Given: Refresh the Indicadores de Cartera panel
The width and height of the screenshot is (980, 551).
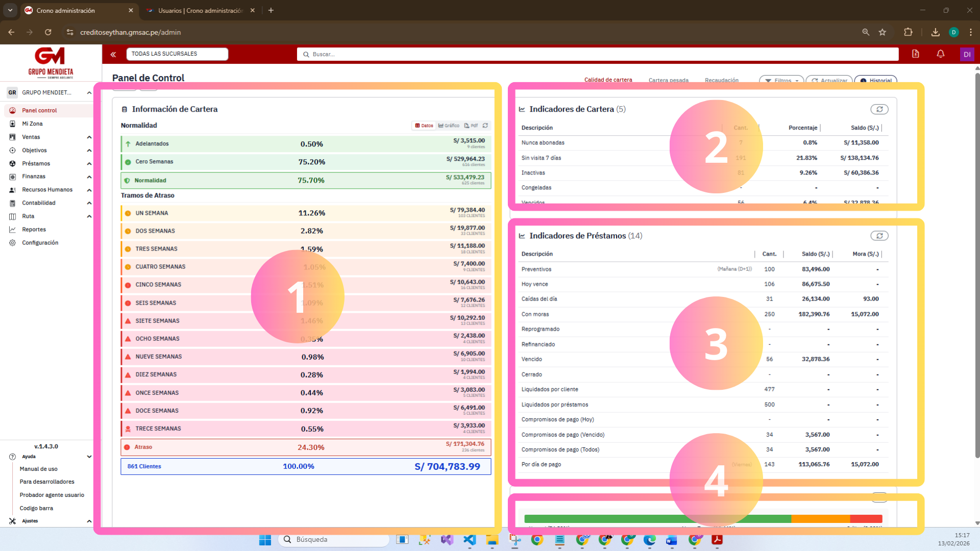Looking at the screenshot, I should pyautogui.click(x=879, y=109).
